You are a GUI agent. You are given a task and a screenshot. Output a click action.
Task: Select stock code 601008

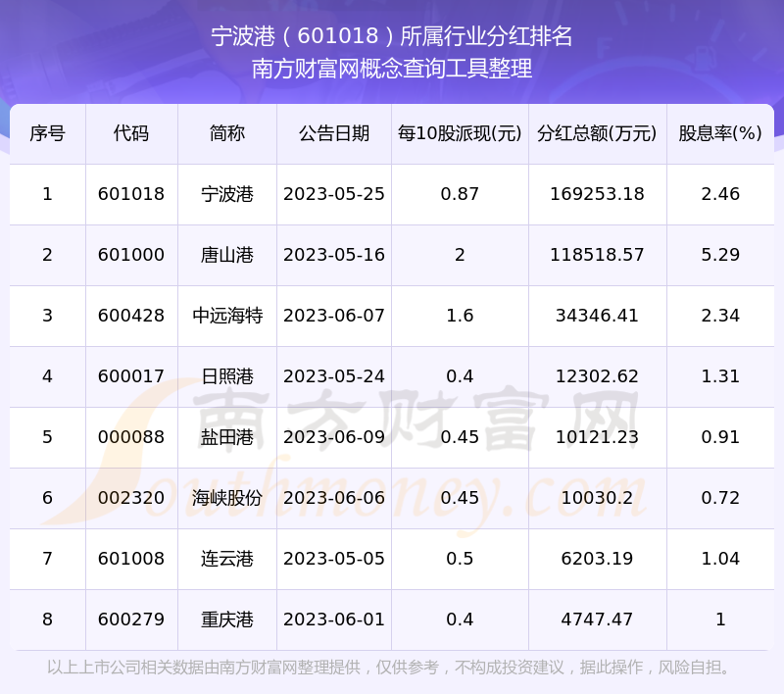(x=131, y=559)
